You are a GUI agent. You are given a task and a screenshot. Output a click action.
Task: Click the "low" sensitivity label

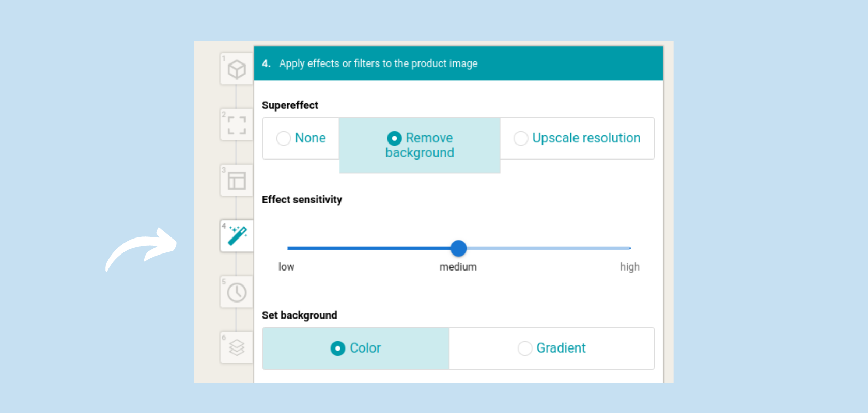(286, 267)
